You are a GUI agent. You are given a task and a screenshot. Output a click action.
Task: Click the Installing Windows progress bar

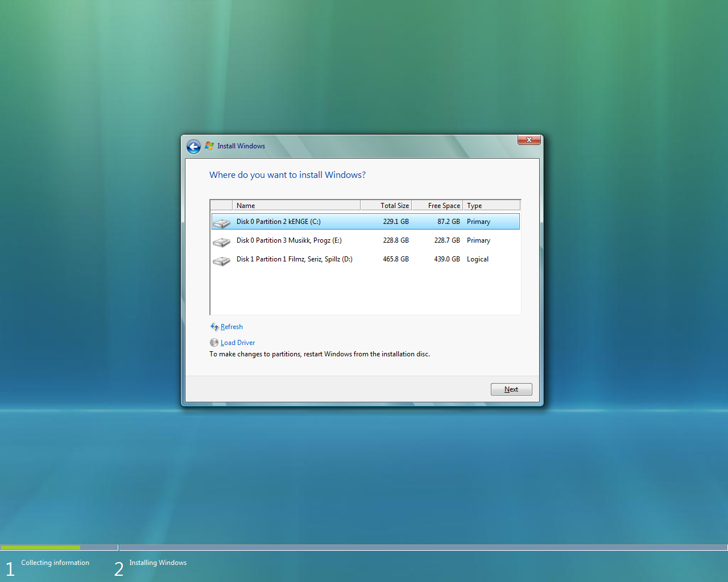pos(423,548)
